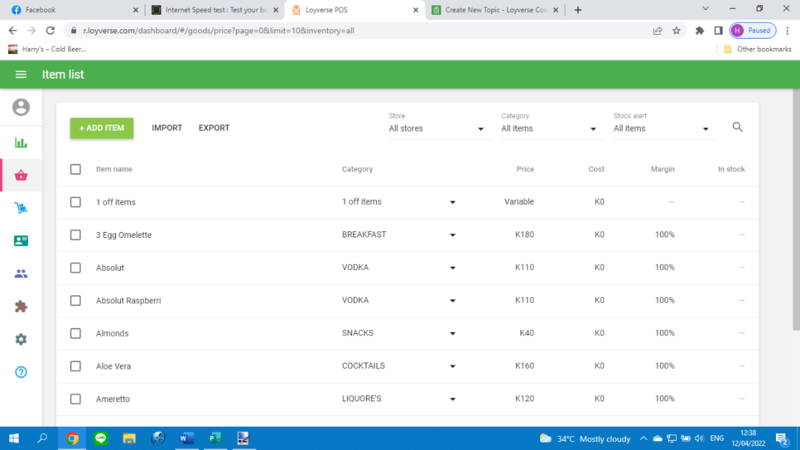The width and height of the screenshot is (800, 450).
Task: Open the Employees ID card icon
Action: click(21, 241)
